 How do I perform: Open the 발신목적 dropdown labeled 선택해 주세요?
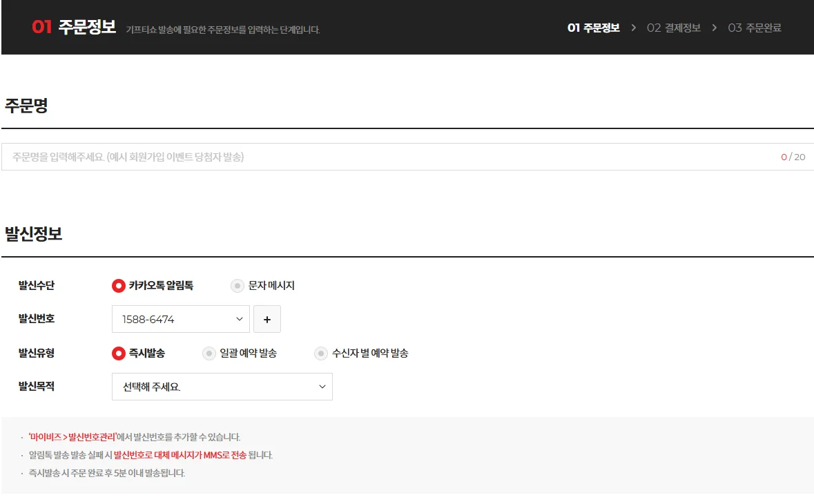coord(222,387)
